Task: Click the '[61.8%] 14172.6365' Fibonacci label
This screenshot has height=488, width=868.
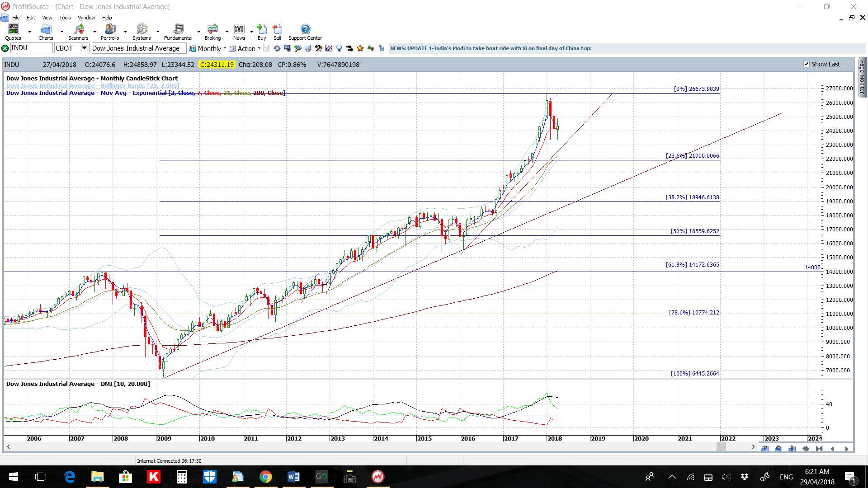Action: click(x=692, y=264)
